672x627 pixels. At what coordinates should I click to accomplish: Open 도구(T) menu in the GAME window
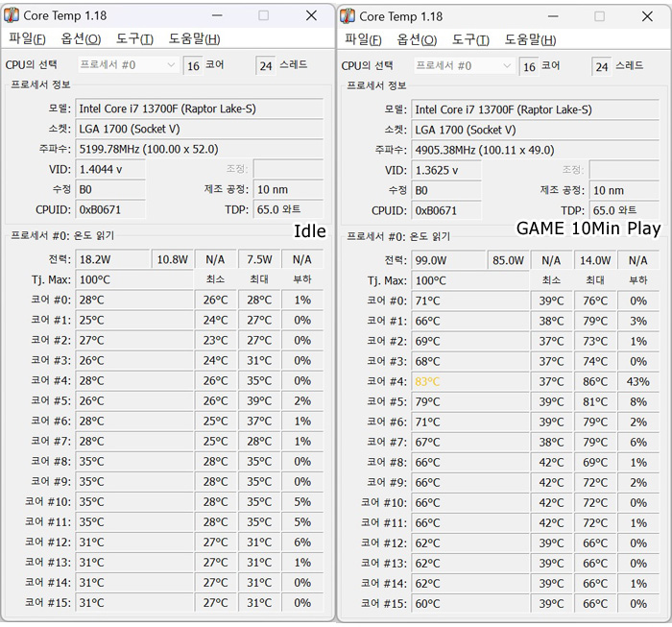tap(470, 39)
